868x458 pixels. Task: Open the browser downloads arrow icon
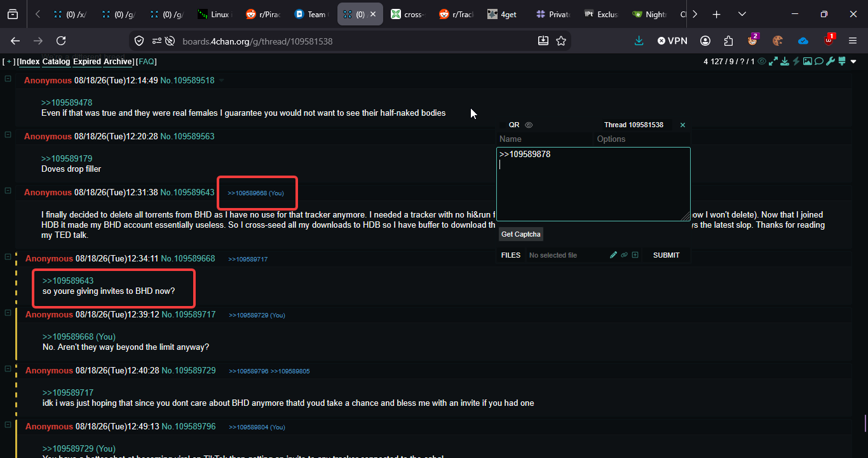[639, 41]
